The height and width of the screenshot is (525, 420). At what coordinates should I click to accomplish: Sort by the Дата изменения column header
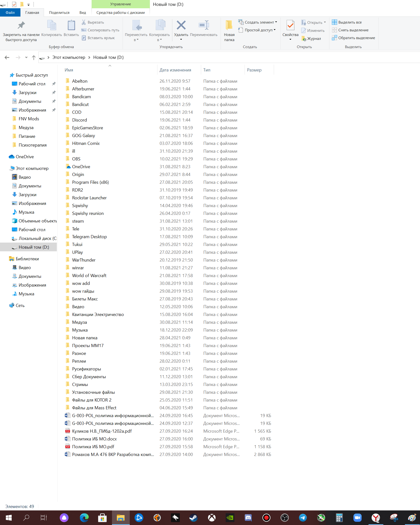click(179, 70)
